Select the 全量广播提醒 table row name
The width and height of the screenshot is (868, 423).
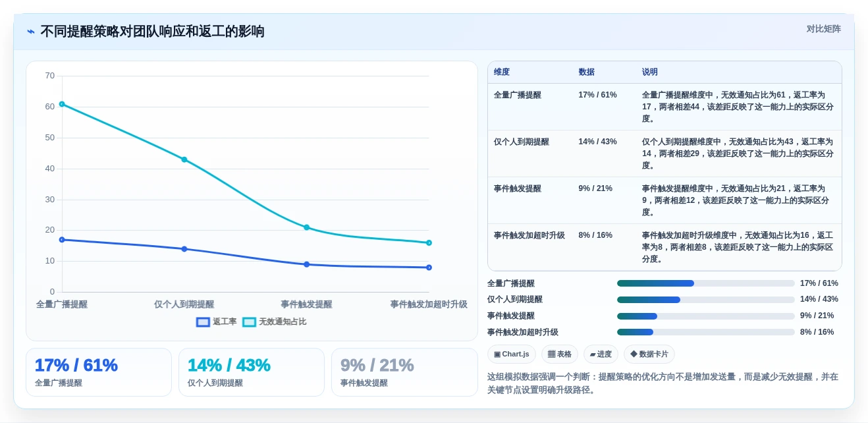[518, 95]
